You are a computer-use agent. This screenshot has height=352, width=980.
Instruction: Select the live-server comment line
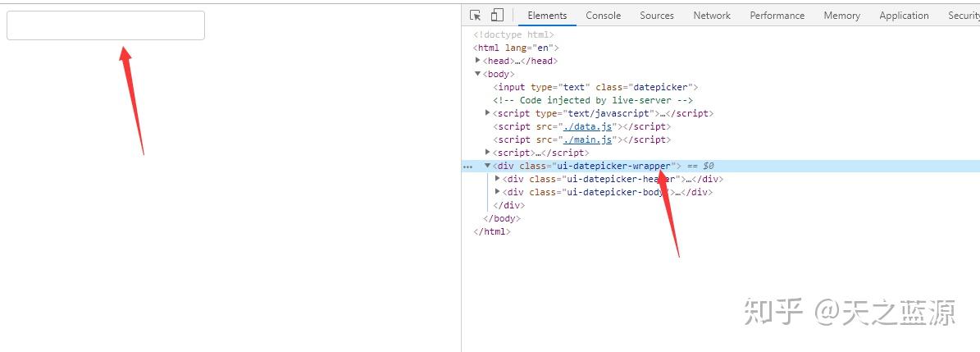pyautogui.click(x=593, y=100)
